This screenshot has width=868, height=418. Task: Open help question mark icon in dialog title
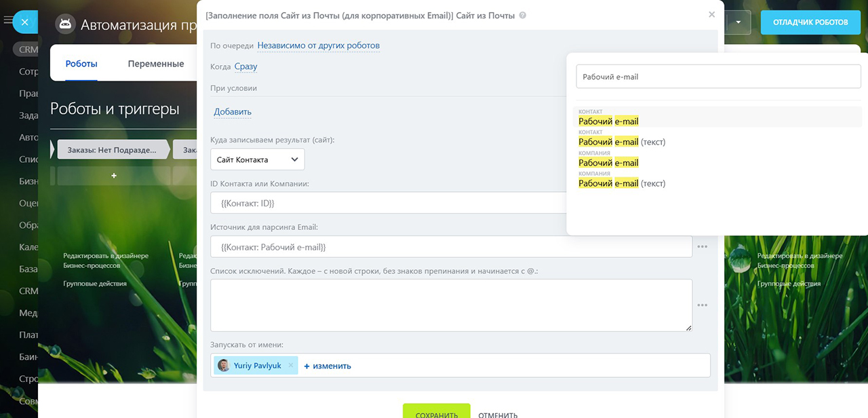pos(522,15)
